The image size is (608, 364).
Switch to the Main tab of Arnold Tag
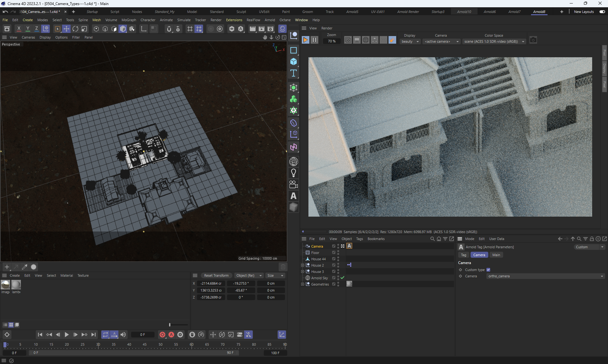pyautogui.click(x=496, y=255)
